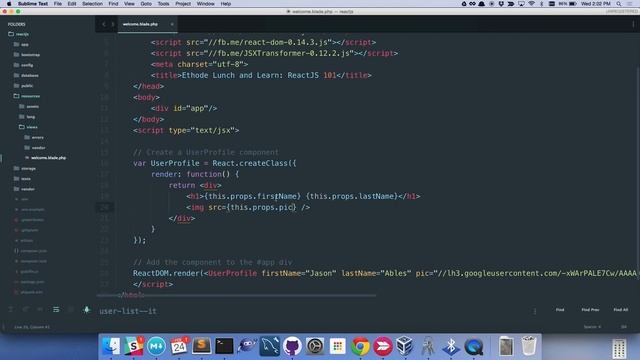Viewport: 640px width, 360px height.
Task: Click the Find button
Action: coord(560,310)
